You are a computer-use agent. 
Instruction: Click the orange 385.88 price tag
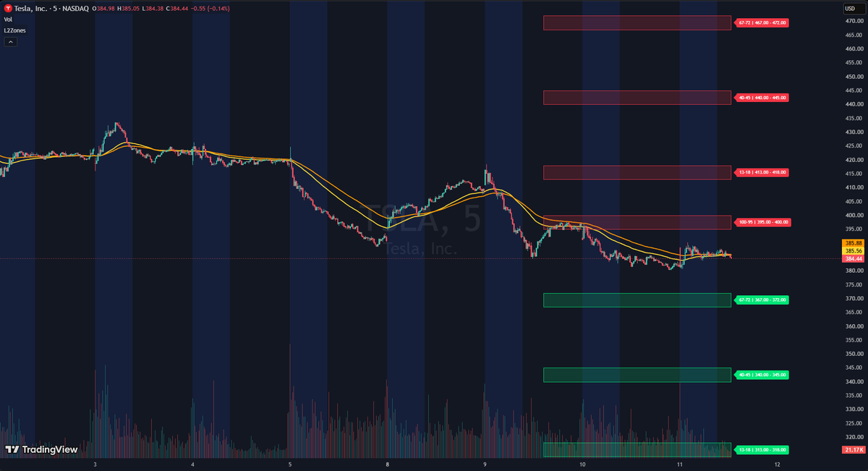tap(854, 243)
